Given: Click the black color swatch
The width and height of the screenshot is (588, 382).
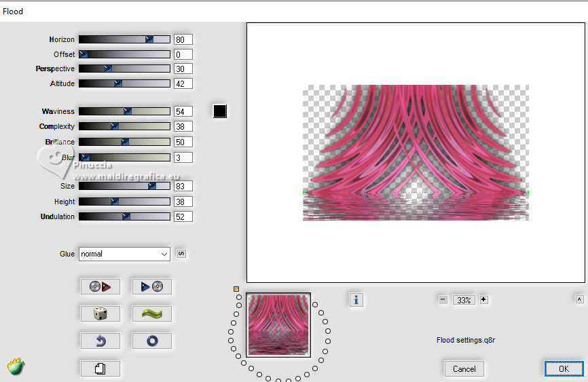Looking at the screenshot, I should [220, 111].
